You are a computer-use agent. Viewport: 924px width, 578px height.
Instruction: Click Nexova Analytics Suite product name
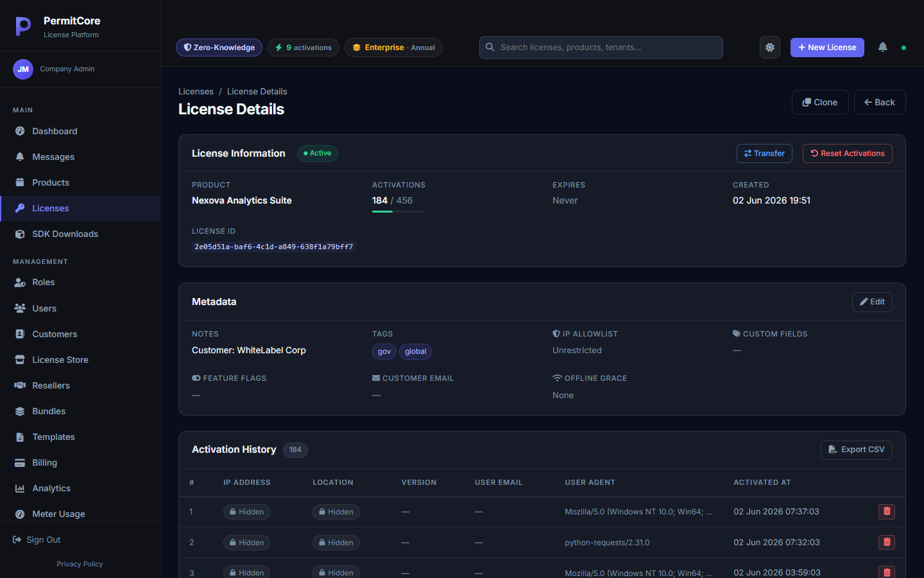tap(242, 200)
